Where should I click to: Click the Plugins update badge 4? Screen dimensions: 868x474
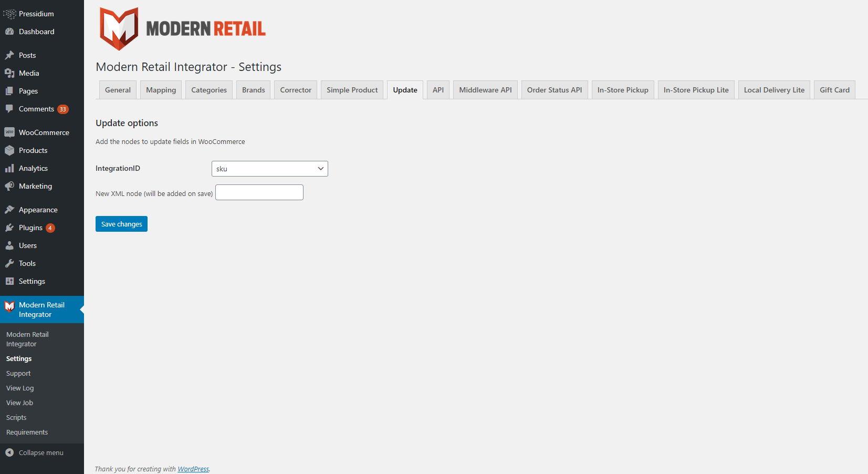(50, 228)
